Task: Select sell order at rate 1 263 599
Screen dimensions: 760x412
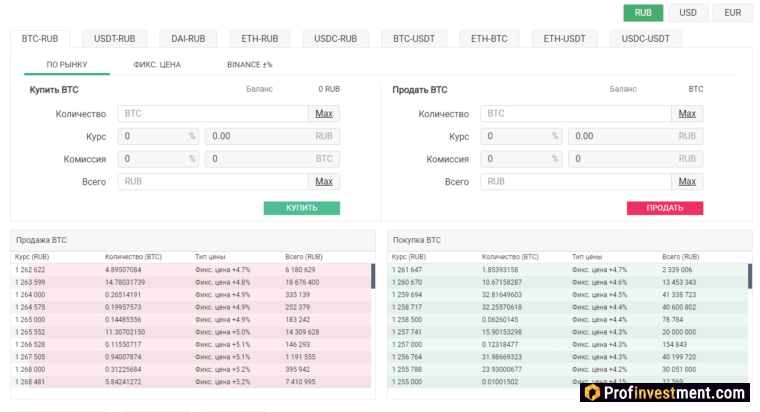Action: coord(191,283)
